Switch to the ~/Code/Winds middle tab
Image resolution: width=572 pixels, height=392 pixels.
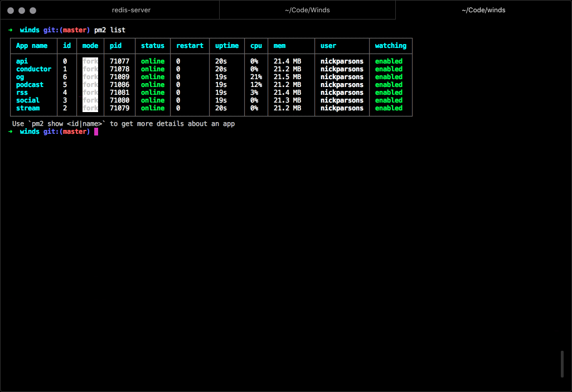(x=307, y=10)
